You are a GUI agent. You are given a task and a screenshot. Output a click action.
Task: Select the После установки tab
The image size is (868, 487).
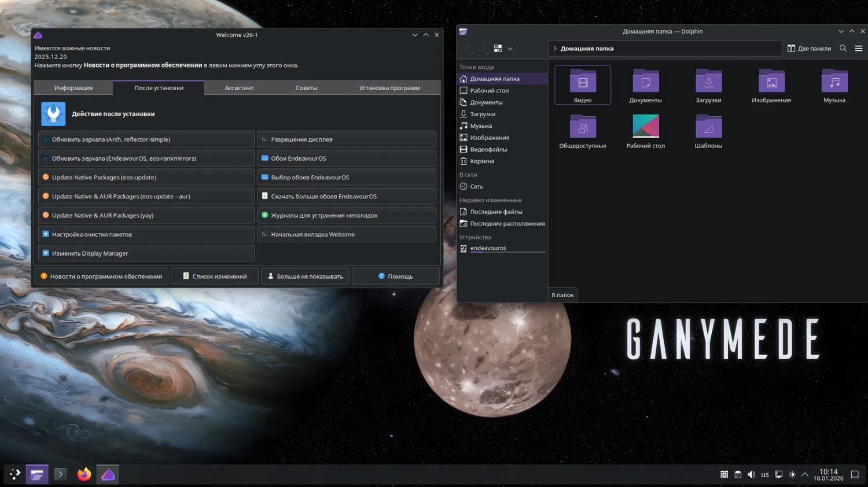coord(159,88)
